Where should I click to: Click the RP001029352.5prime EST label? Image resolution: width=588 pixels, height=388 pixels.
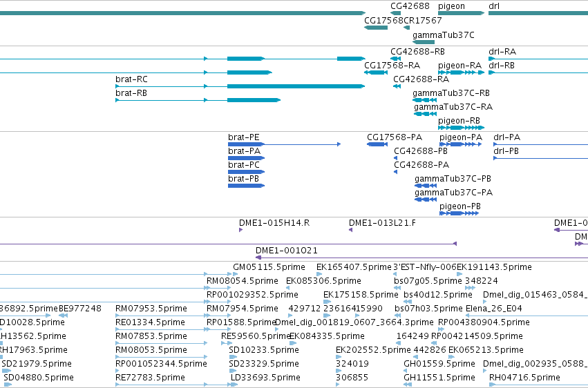(x=252, y=295)
